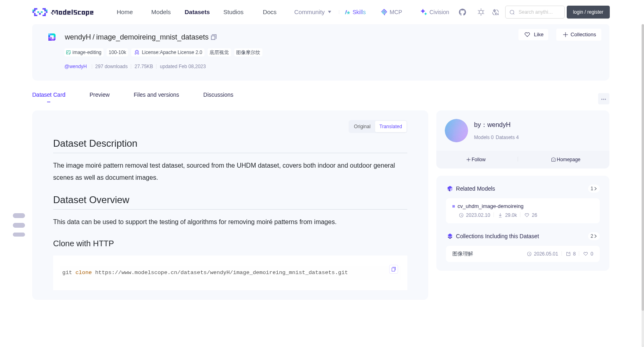Click 'Models 0' under wendyH
644x347 pixels.
[x=484, y=137]
